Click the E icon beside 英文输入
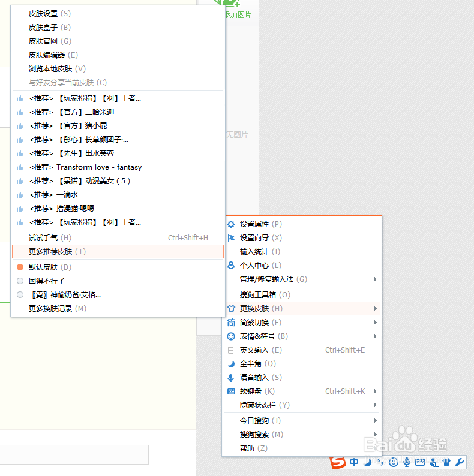 coord(230,350)
